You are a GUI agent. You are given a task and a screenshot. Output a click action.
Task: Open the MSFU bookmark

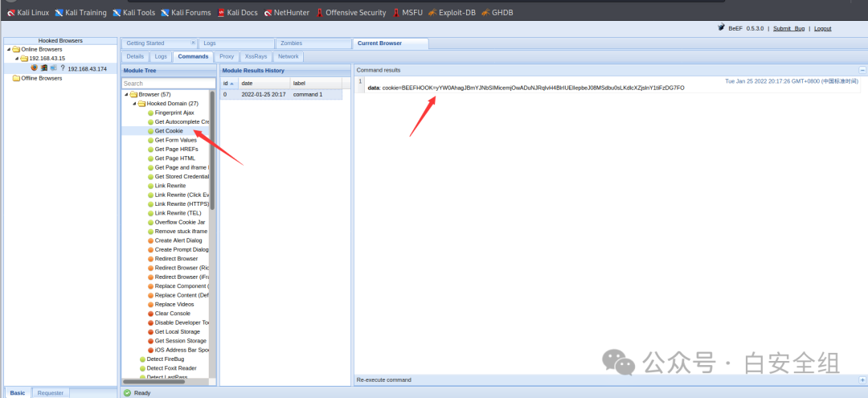click(x=407, y=12)
